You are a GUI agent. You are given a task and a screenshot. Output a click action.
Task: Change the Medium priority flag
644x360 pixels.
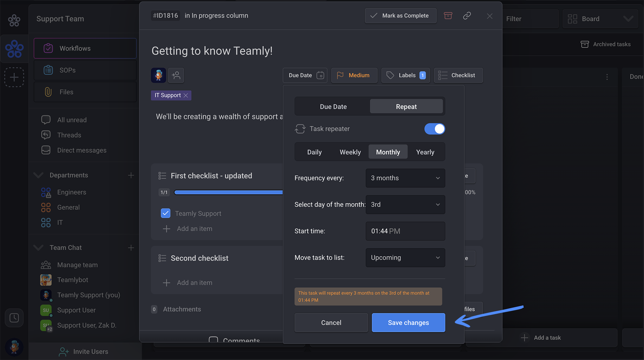point(354,75)
